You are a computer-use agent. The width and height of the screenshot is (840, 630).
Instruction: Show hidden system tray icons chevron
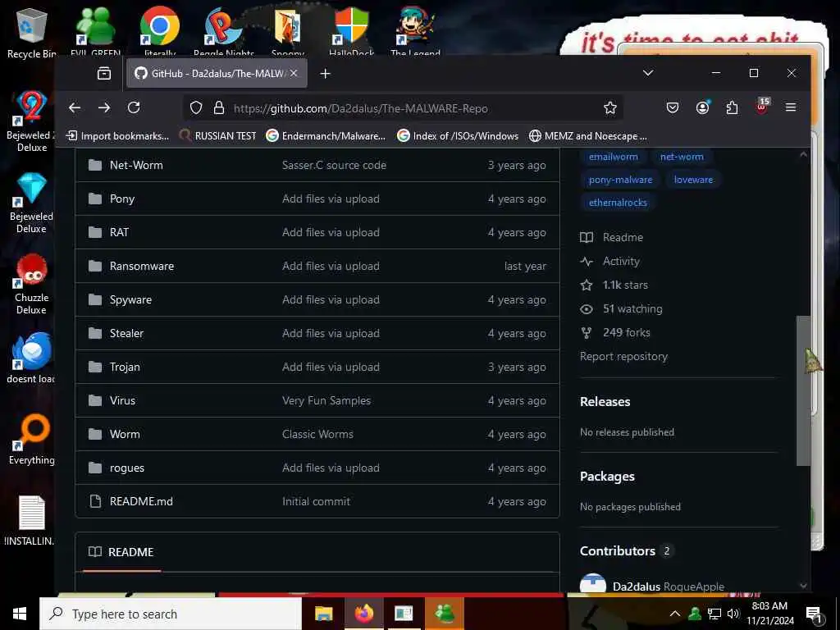675,614
